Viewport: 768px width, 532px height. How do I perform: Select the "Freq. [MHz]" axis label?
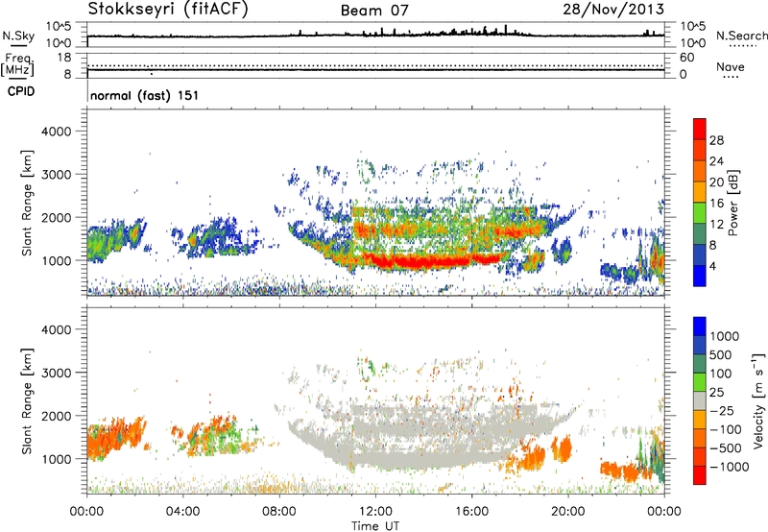point(17,65)
